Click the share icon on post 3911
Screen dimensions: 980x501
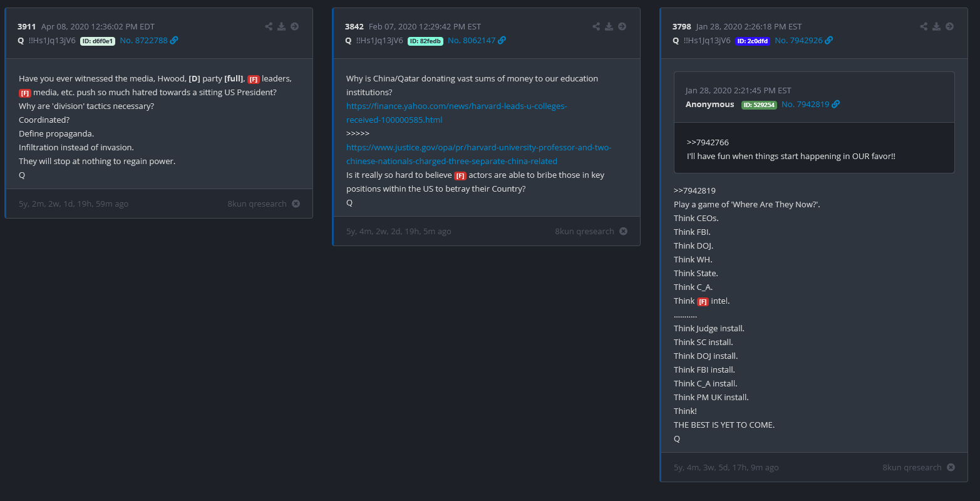(269, 26)
